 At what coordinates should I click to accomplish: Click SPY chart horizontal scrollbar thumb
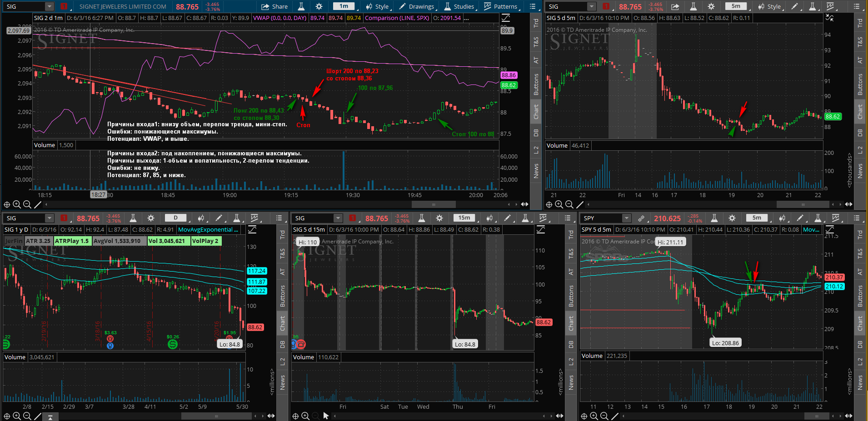tap(817, 416)
